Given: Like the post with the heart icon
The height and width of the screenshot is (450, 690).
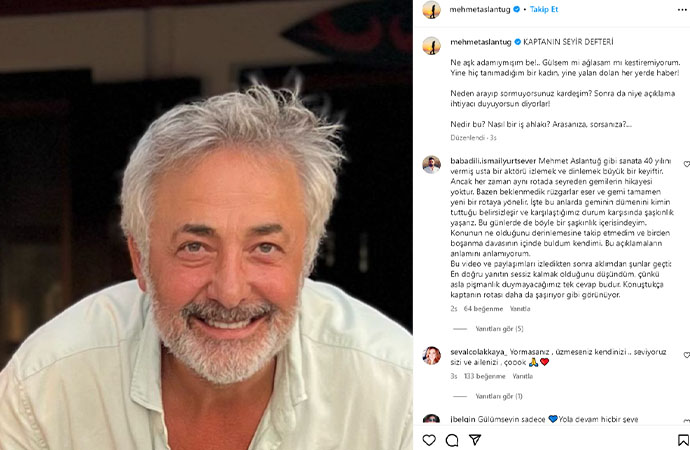Looking at the screenshot, I should pos(429,440).
